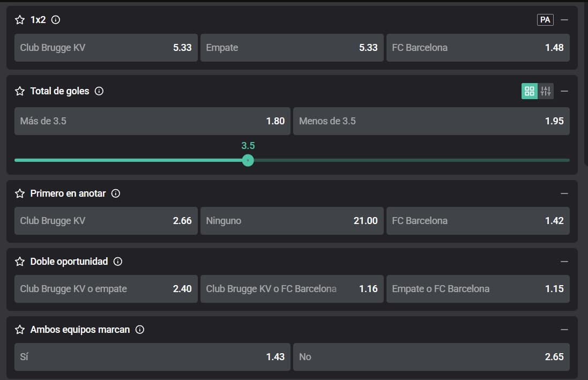
Task: Open info icon beside Primero en anotar
Action: (x=115, y=193)
